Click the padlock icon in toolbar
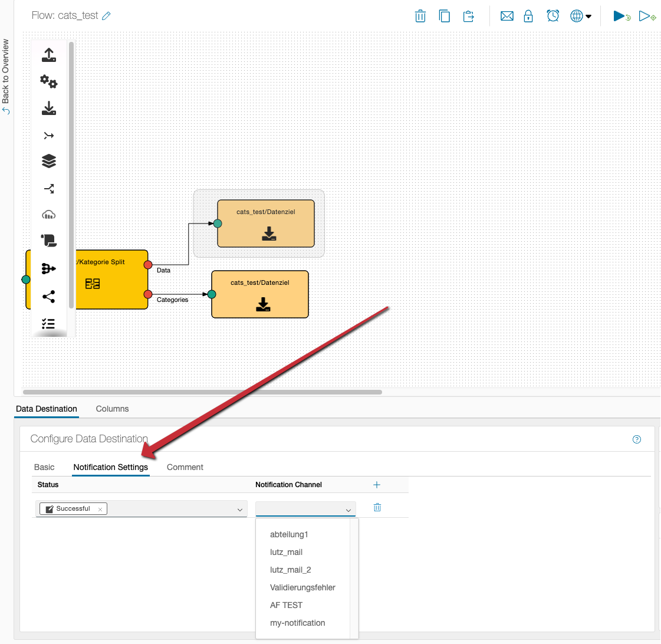661x644 pixels. [528, 16]
